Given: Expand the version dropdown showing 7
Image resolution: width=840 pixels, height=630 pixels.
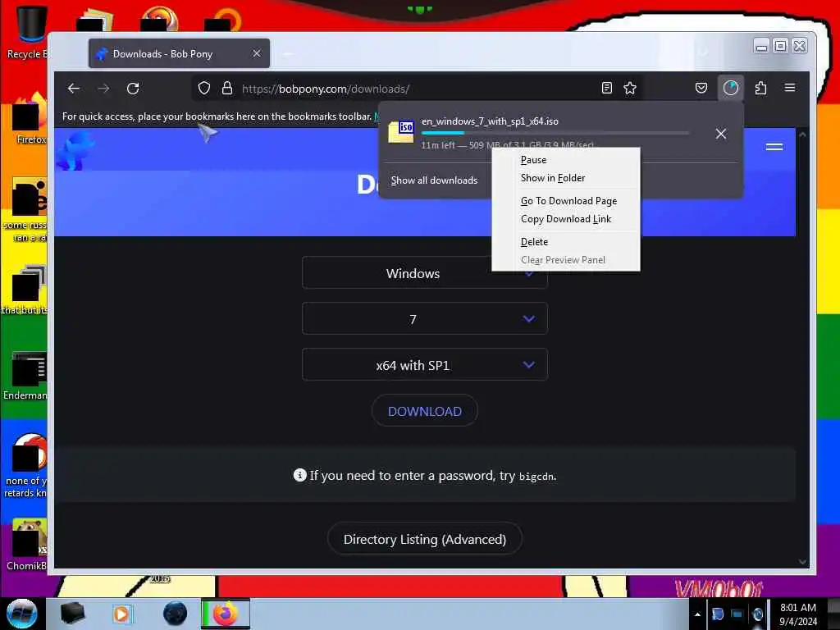Looking at the screenshot, I should (425, 319).
